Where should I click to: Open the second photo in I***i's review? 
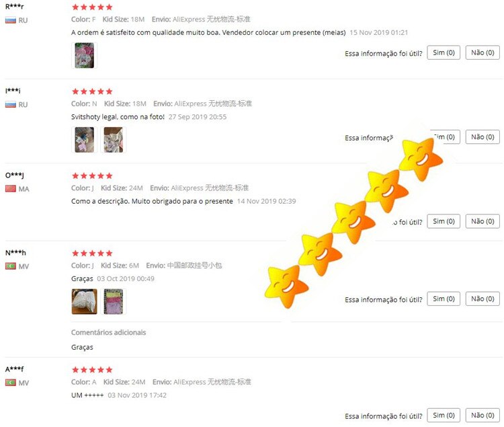[113, 140]
